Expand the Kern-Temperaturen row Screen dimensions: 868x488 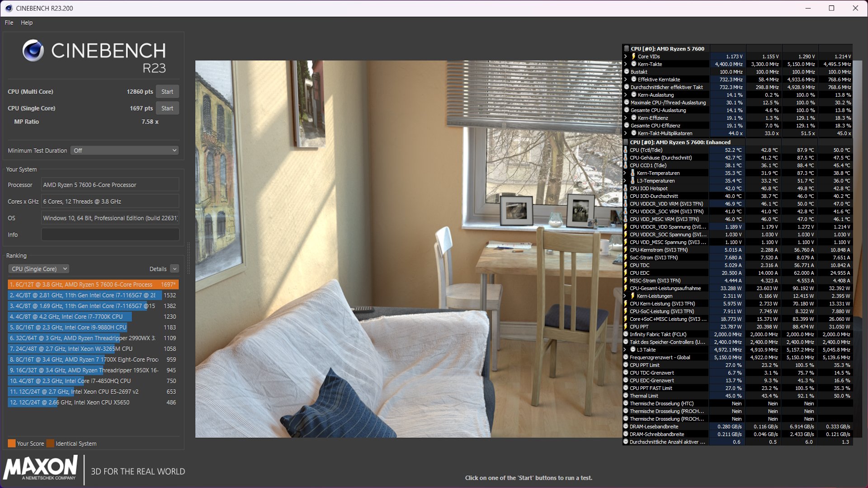(x=625, y=173)
